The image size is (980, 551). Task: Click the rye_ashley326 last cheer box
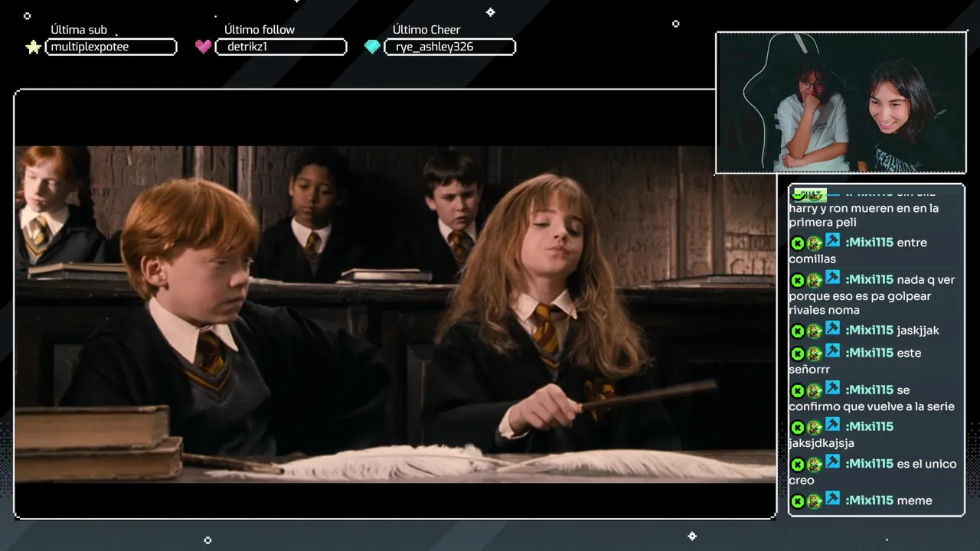450,47
